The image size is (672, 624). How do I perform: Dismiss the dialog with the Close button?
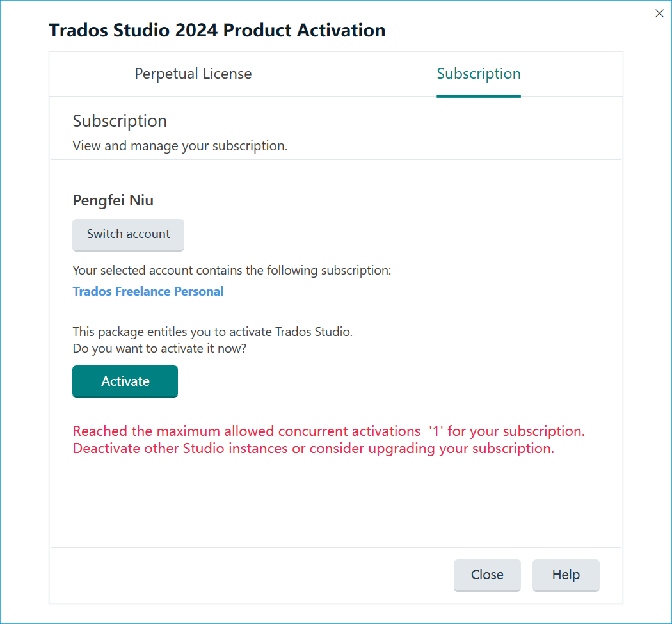[487, 575]
